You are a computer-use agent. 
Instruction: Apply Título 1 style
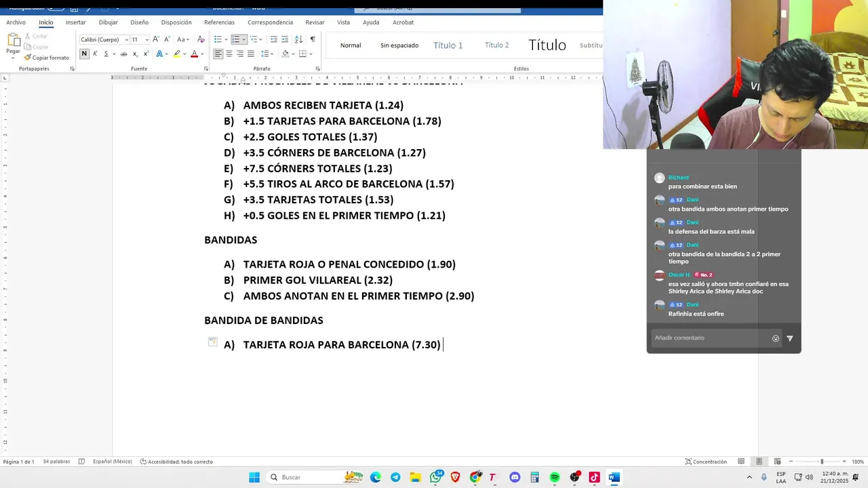[448, 45]
